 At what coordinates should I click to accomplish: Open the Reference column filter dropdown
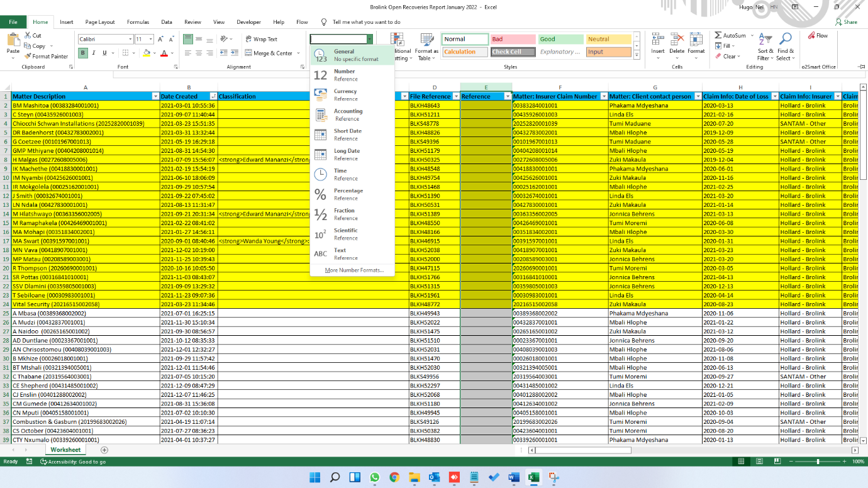pos(508,96)
